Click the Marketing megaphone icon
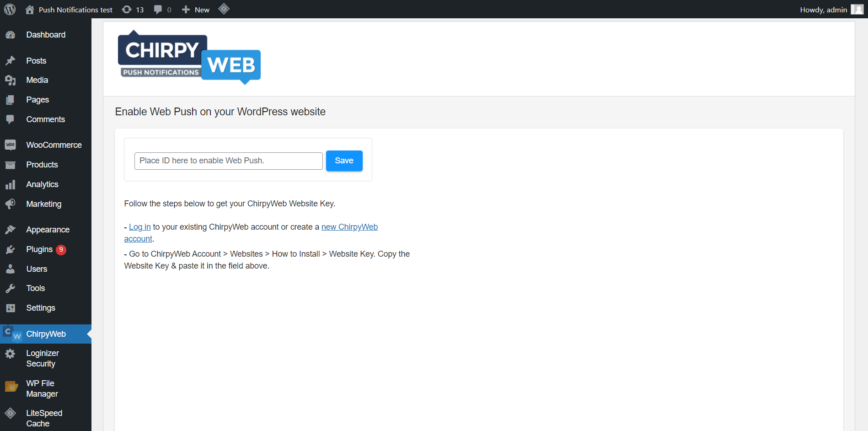 click(x=10, y=204)
